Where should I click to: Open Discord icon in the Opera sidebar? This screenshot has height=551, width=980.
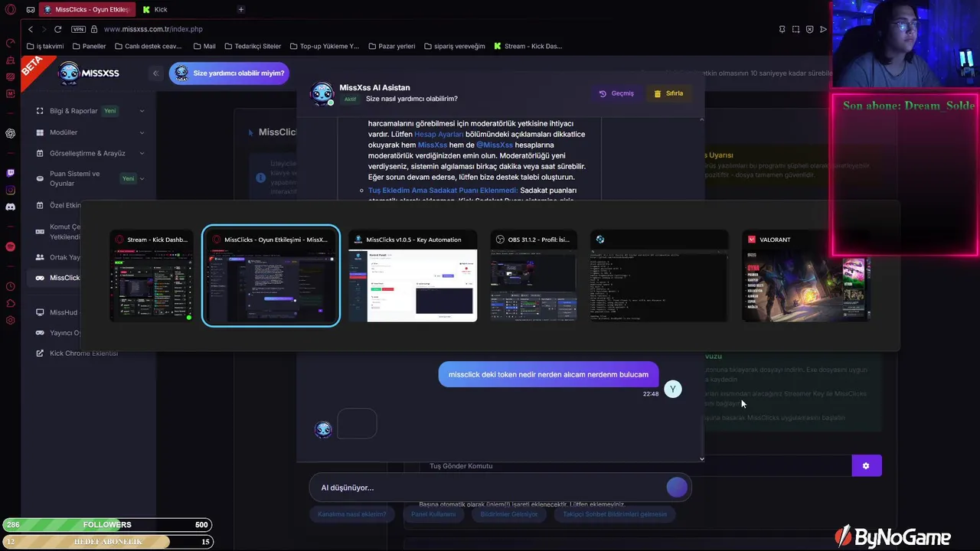[x=11, y=207]
